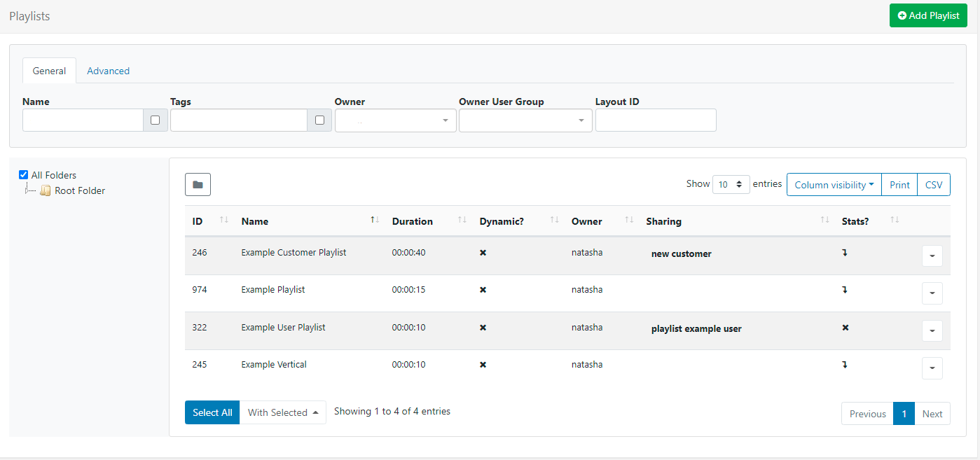Click sort arrows on the ID column

coord(224,221)
